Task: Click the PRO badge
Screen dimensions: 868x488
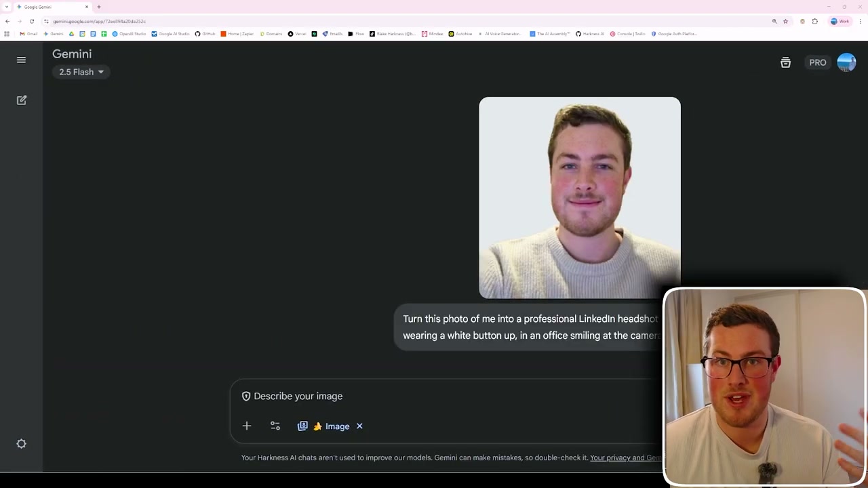Action: (x=817, y=62)
